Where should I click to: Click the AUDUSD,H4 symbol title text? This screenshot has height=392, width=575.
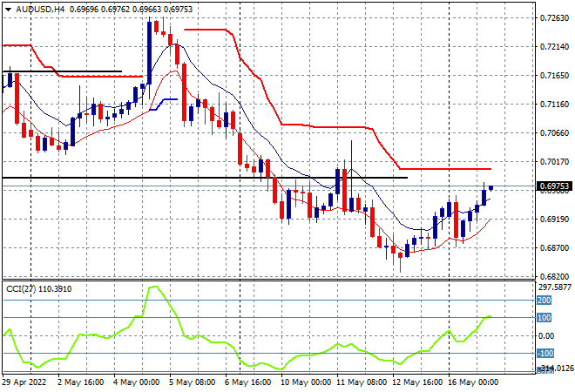coord(40,10)
